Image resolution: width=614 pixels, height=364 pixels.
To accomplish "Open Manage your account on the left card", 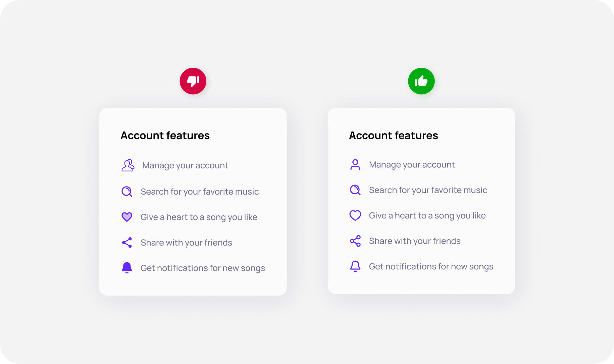I will click(x=185, y=165).
